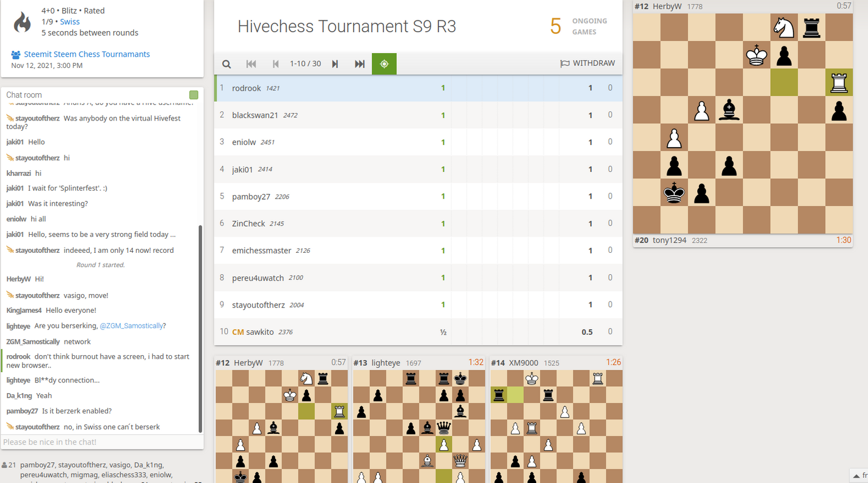
Task: Select emichessmaster row in standings
Action: tap(419, 251)
